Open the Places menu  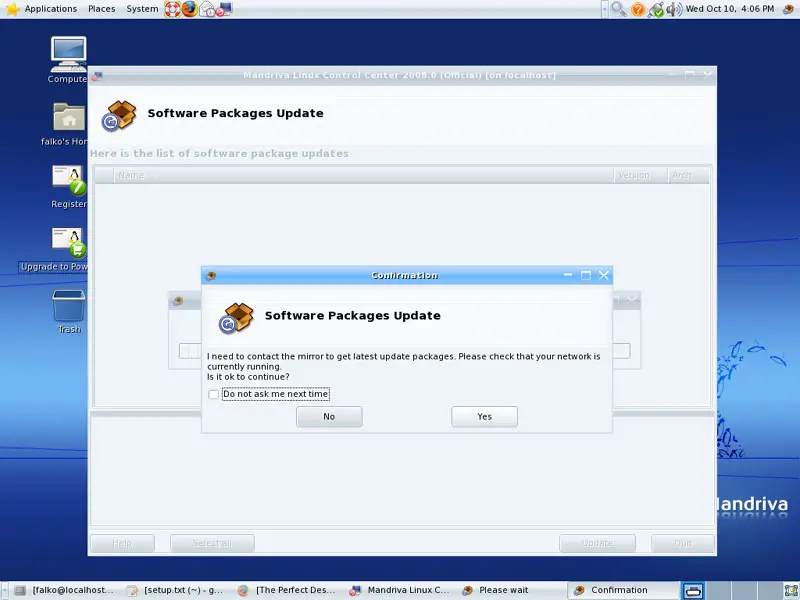point(102,9)
